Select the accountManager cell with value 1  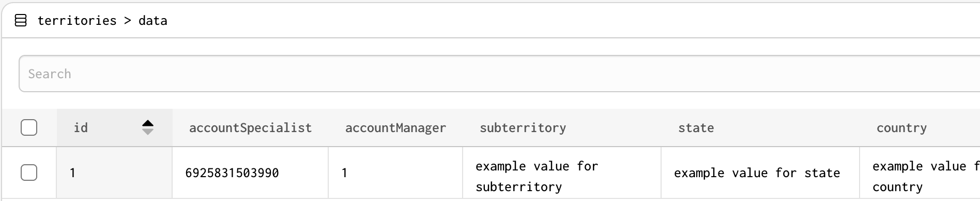(395, 173)
